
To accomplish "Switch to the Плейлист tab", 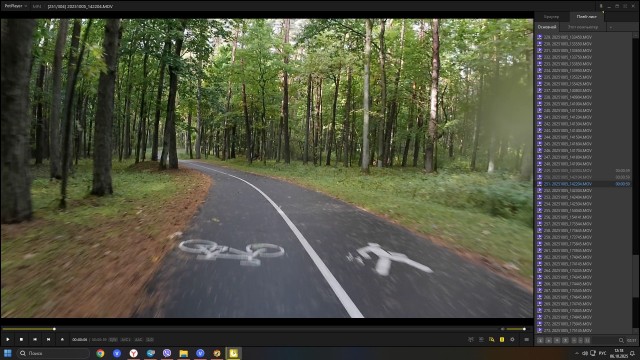I will pyautogui.click(x=587, y=17).
